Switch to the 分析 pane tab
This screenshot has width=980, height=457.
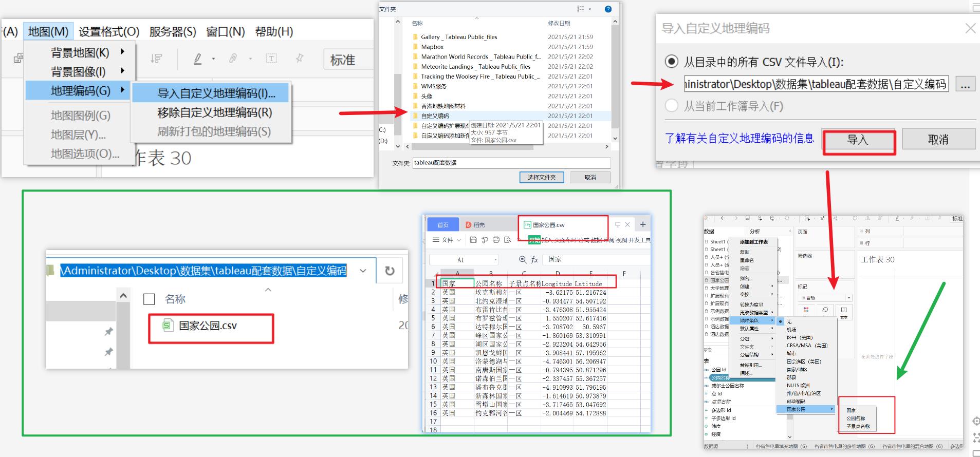(755, 232)
